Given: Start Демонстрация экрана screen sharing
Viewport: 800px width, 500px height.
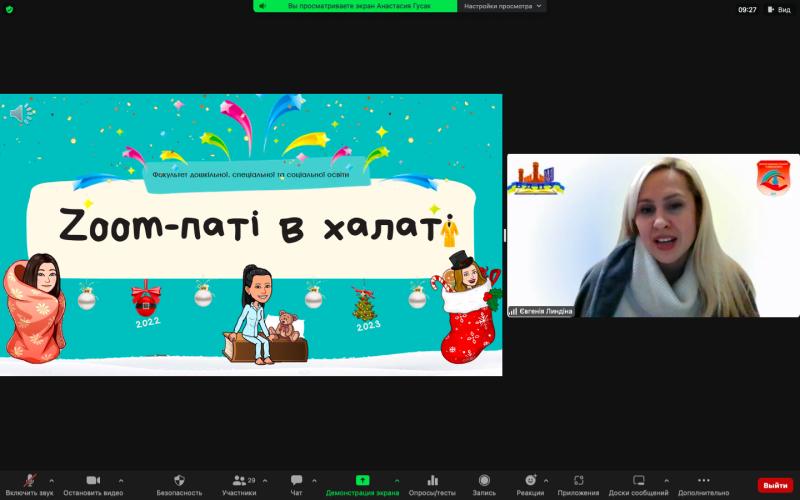Looking at the screenshot, I should point(362,485).
